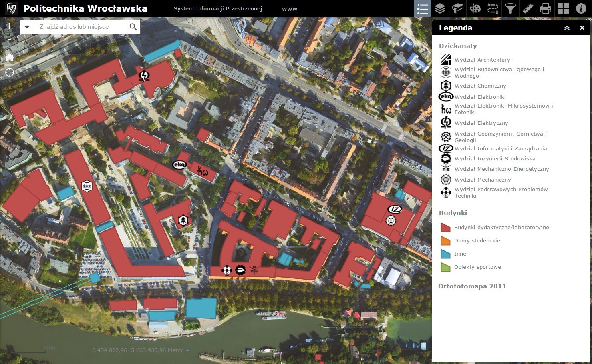The image size is (592, 364).
Task: Open System Informacji Przestrzennej link
Action: tap(218, 8)
